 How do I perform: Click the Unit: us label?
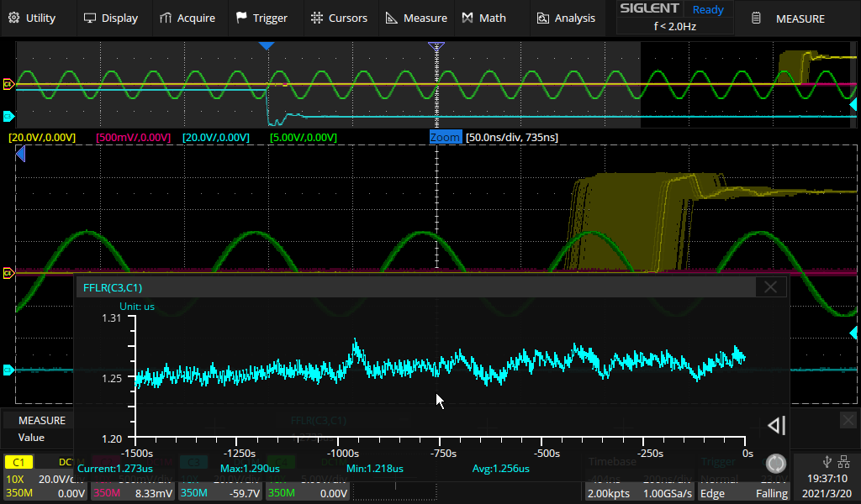tap(137, 307)
